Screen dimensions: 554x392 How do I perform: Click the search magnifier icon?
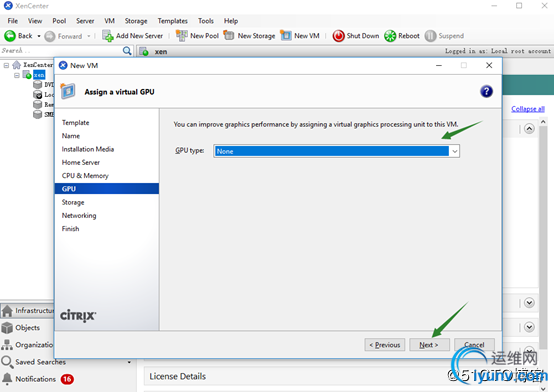127,51
